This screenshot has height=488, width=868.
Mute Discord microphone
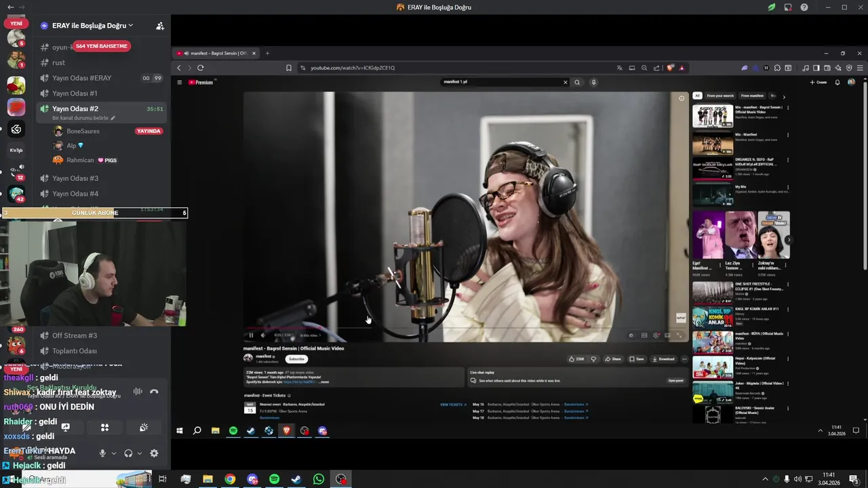coord(102,453)
